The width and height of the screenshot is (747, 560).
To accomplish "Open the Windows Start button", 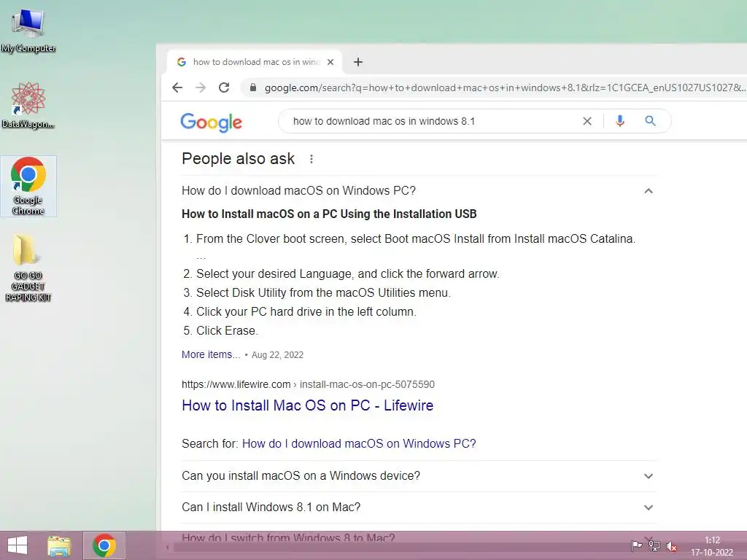I will pyautogui.click(x=18, y=545).
